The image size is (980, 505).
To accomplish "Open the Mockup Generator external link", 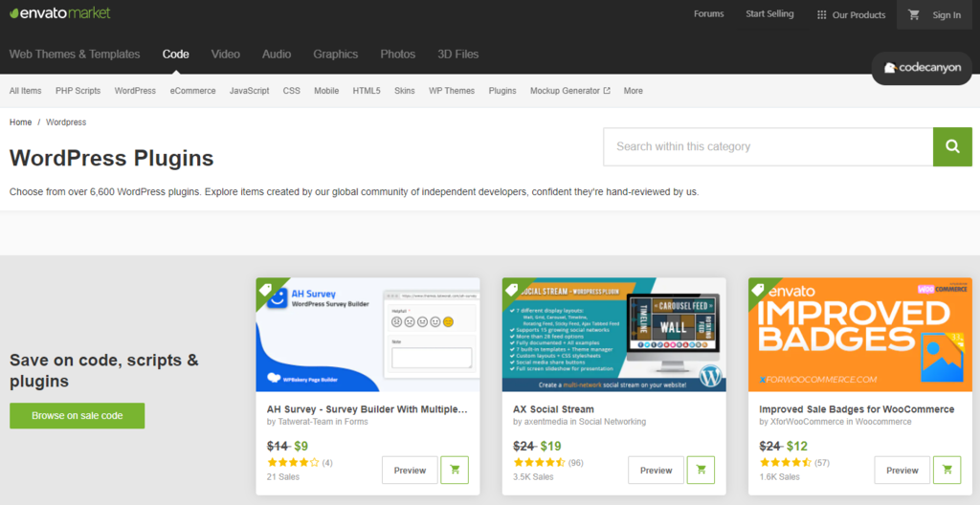I will click(x=570, y=91).
